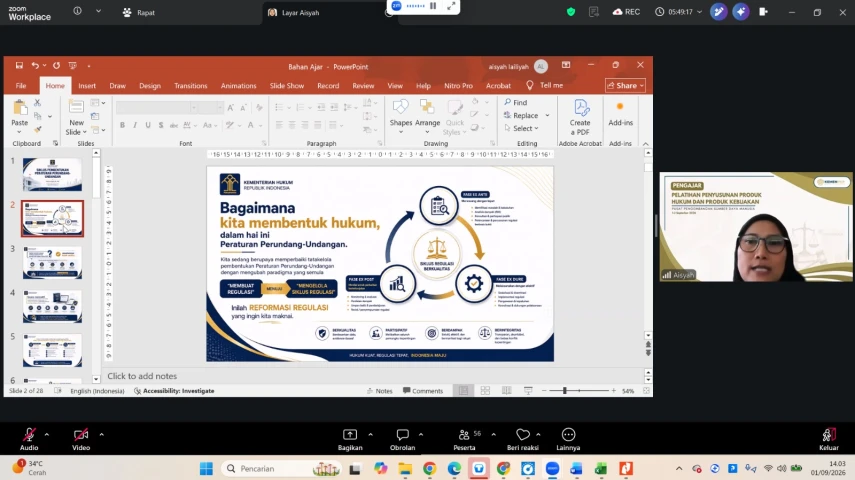The image size is (855, 480).
Task: Switch to Slide Sorter view
Action: [x=485, y=391]
